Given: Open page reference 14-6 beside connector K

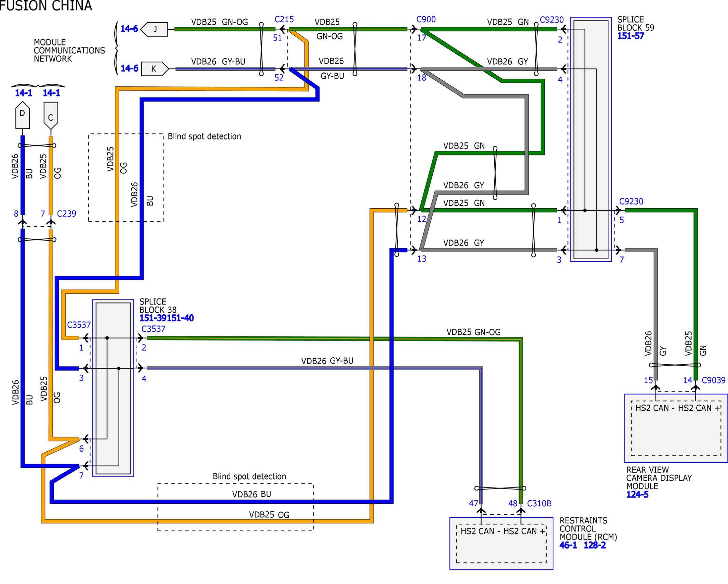Looking at the screenshot, I should [130, 68].
